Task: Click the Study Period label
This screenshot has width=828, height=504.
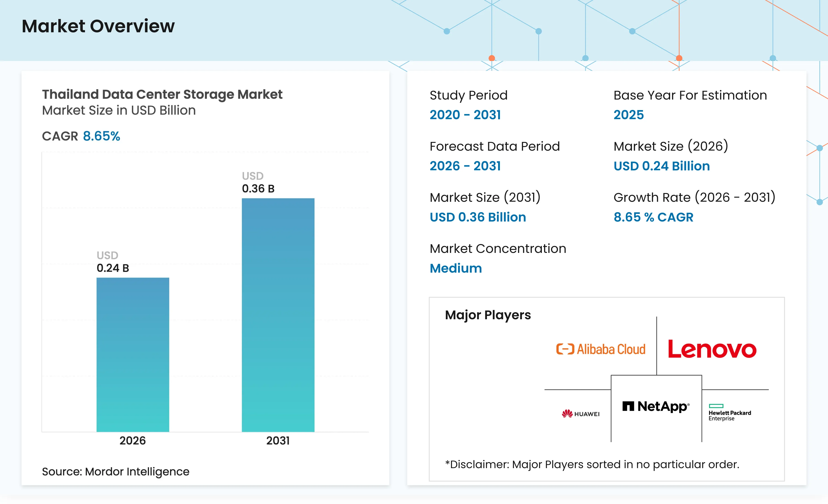Action: tap(468, 95)
